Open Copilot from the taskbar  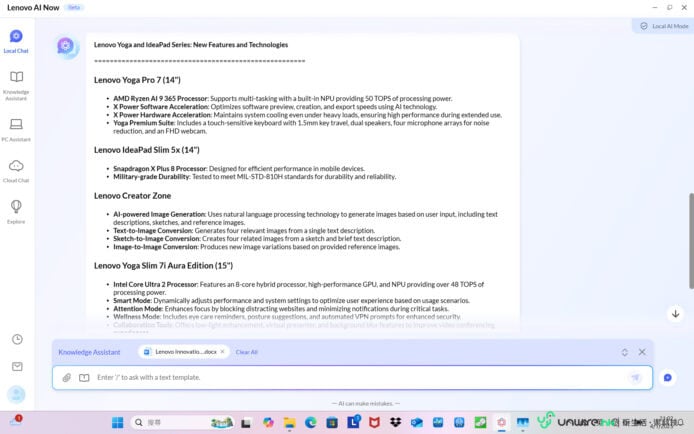(268, 422)
